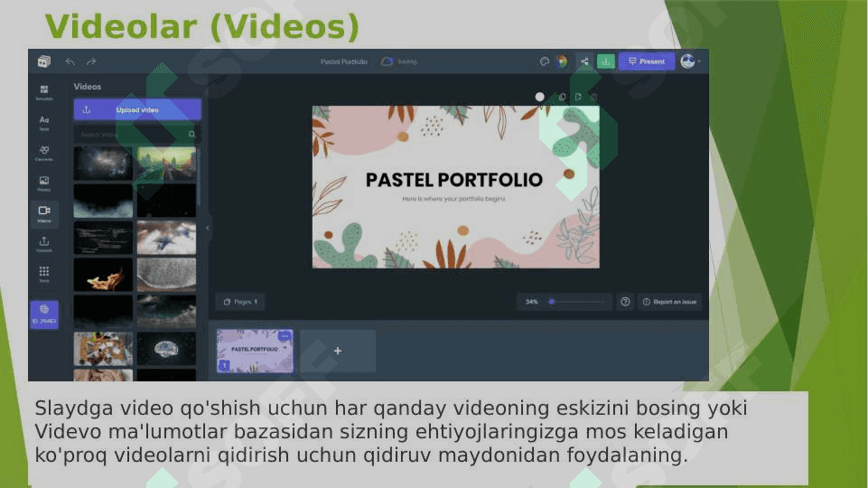This screenshot has height=488, width=868.
Task: Click the add slide icon above canvas
Action: [578, 97]
